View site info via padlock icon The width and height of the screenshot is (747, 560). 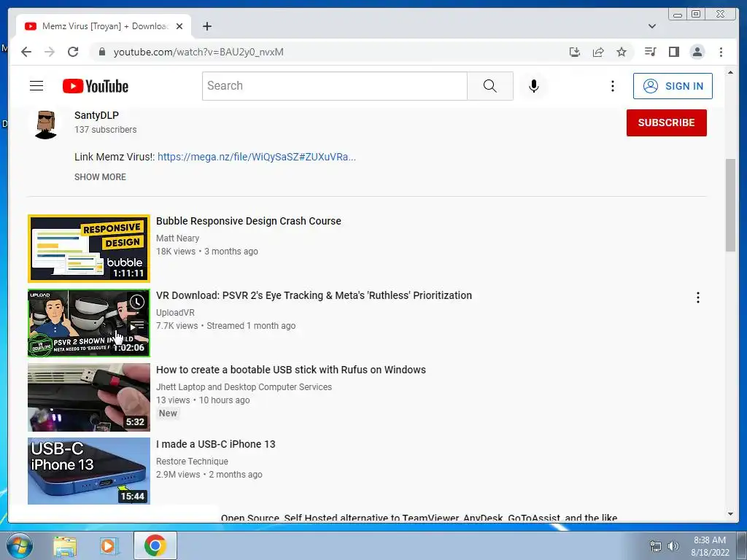tap(101, 52)
